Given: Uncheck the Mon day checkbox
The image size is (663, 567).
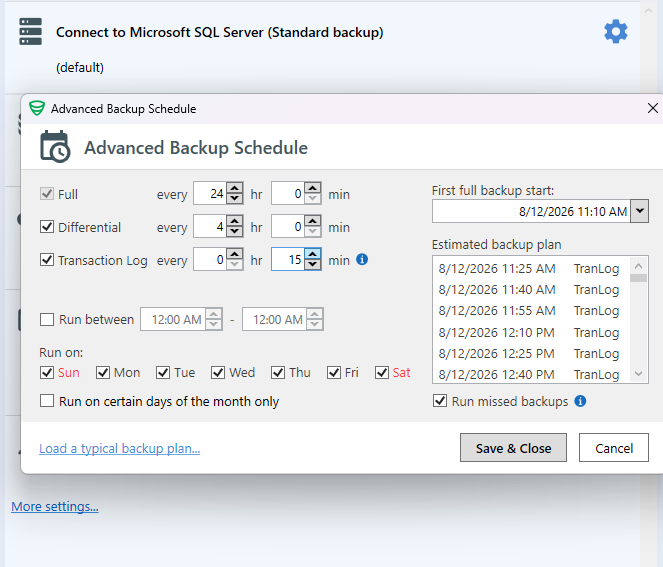Looking at the screenshot, I should (103, 373).
